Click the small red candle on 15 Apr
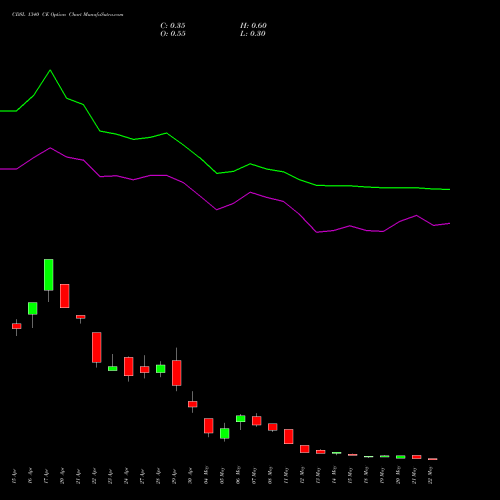Image resolution: width=500 pixels, height=500 pixels. [x=17, y=326]
